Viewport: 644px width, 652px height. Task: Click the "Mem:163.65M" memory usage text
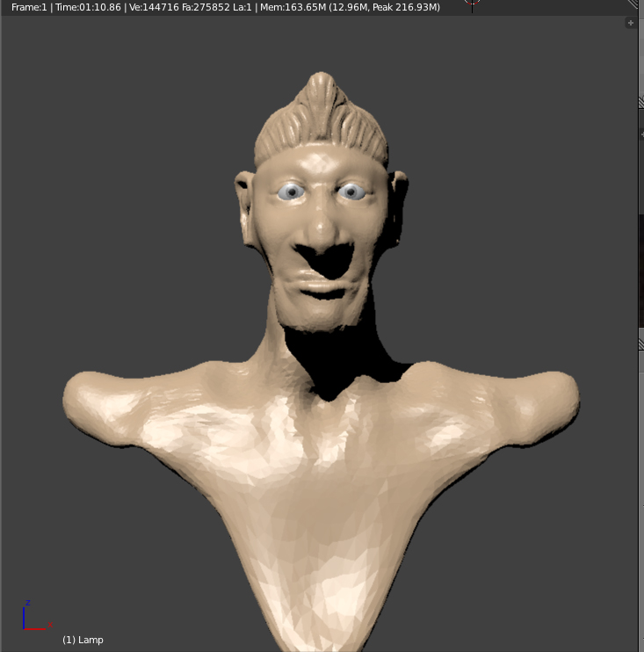click(293, 7)
